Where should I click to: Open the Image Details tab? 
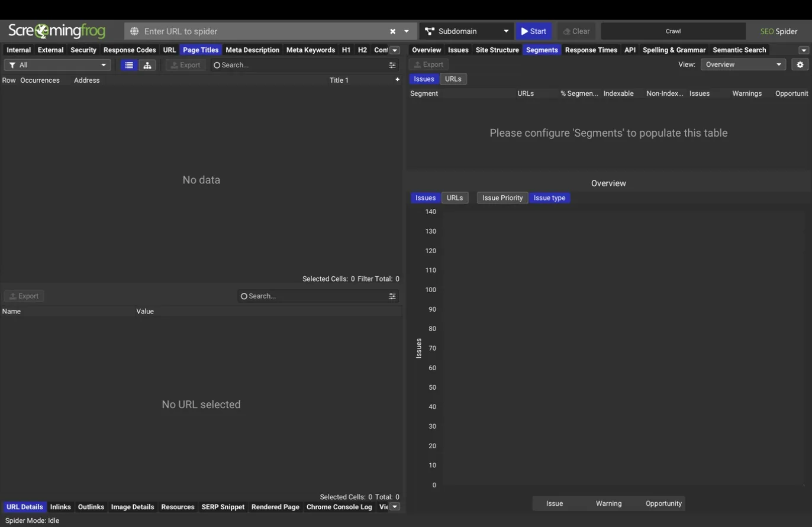tap(133, 507)
